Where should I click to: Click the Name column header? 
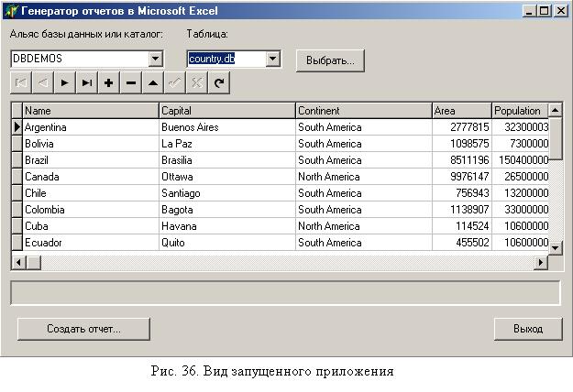tap(91, 111)
